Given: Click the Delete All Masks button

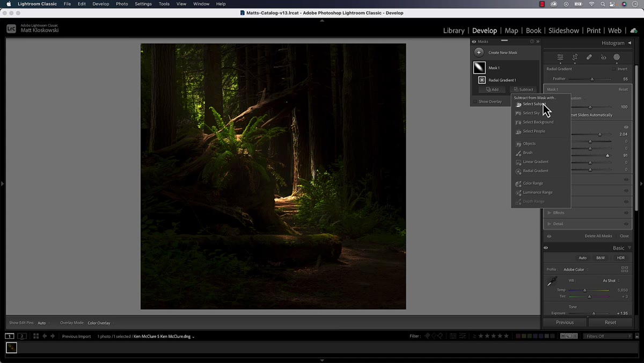Looking at the screenshot, I should 598,236.
